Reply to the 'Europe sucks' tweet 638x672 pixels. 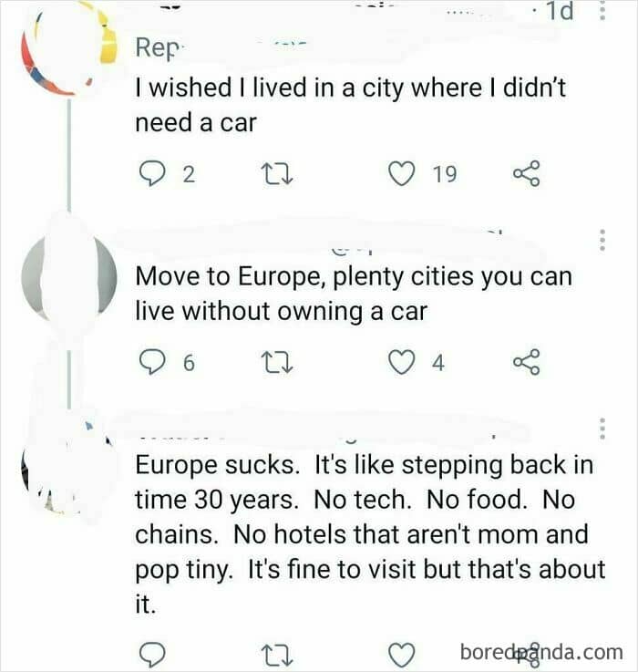tap(149, 653)
